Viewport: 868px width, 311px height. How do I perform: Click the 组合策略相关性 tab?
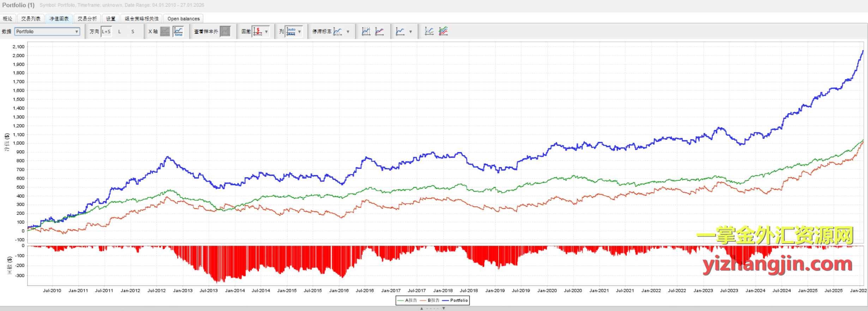tap(142, 19)
